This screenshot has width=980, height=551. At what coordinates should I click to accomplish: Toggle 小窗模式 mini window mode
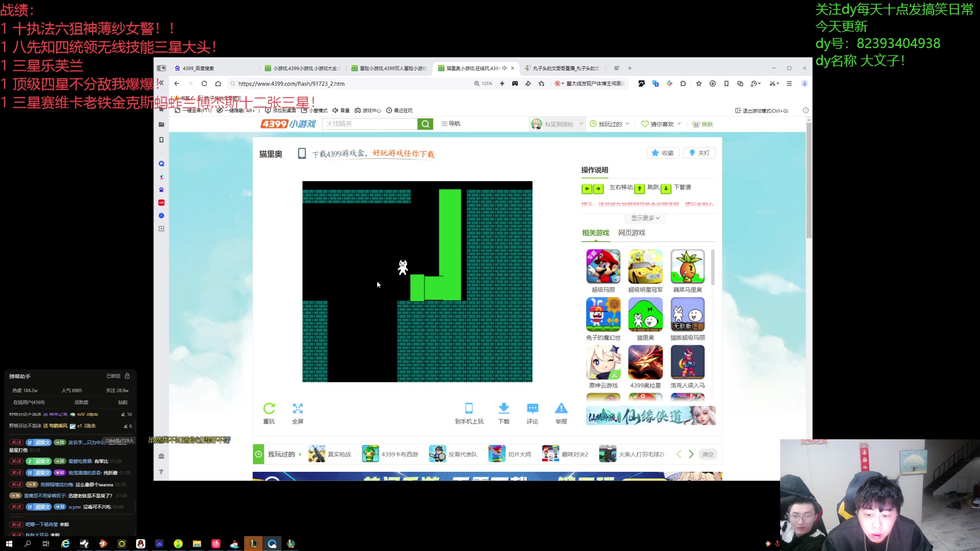click(314, 111)
